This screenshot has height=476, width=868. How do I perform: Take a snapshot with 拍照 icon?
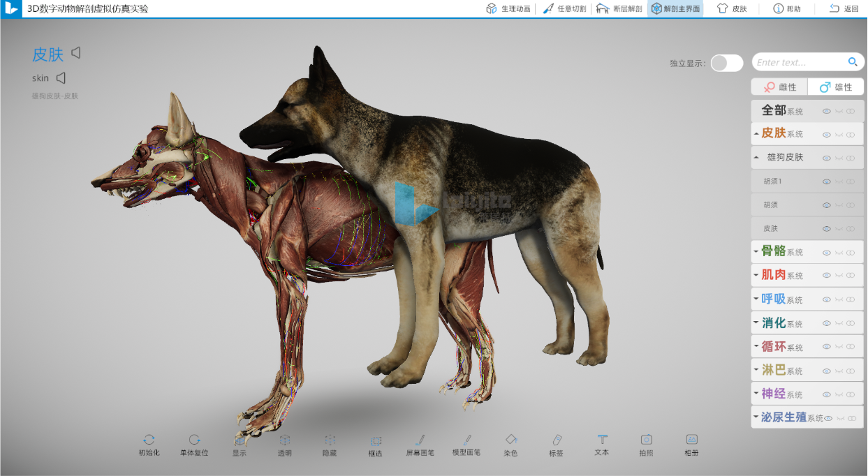647,440
